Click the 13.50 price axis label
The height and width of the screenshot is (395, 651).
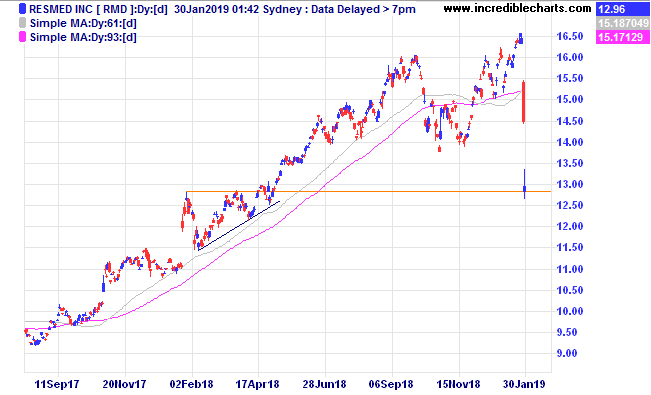[570, 163]
